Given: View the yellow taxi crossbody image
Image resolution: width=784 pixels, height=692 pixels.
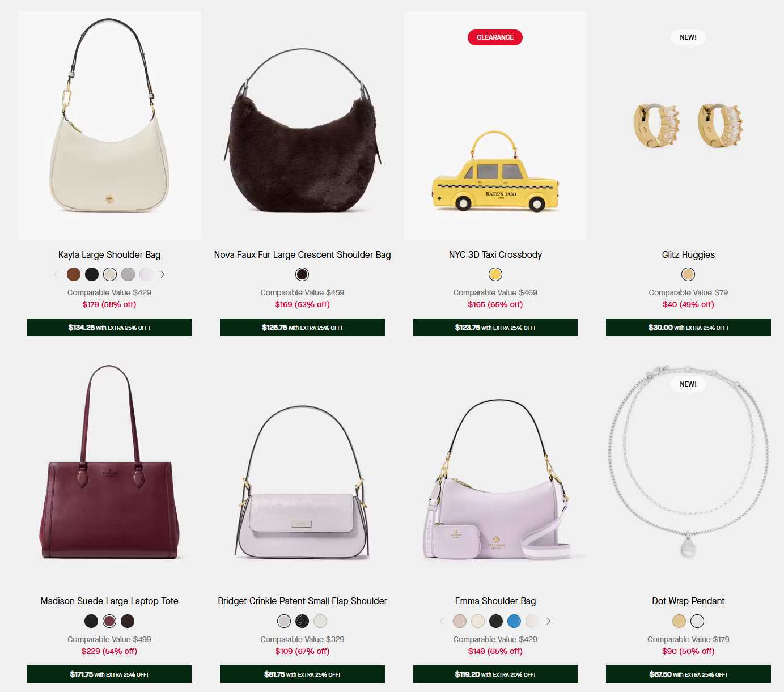Looking at the screenshot, I should tap(495, 126).
